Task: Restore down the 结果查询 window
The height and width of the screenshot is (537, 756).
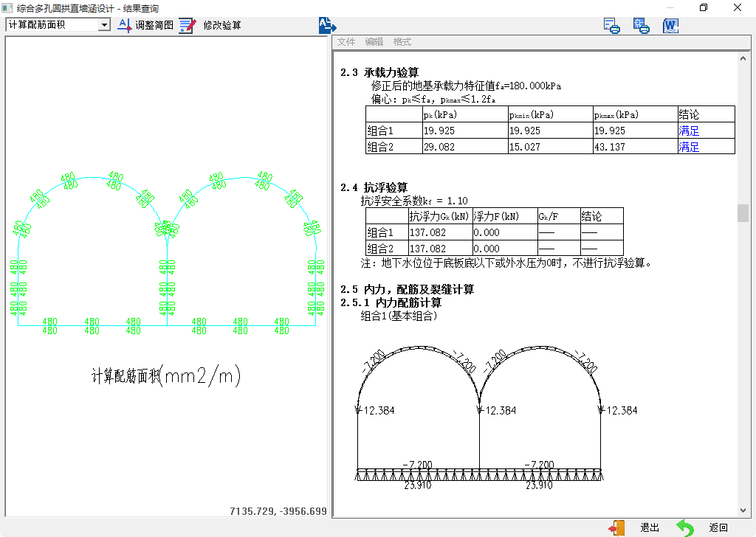Action: [704, 7]
